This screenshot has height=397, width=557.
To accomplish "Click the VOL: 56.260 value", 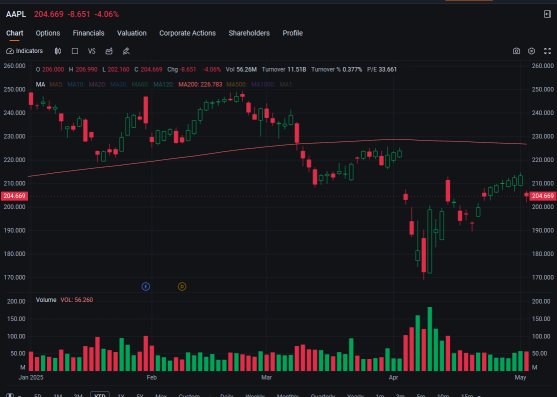I will (x=77, y=300).
